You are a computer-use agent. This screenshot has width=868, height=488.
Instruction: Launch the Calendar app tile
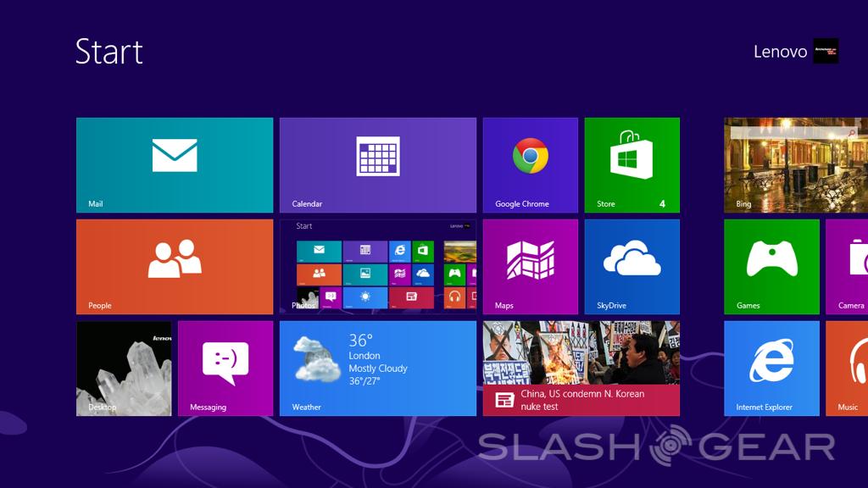(x=377, y=165)
